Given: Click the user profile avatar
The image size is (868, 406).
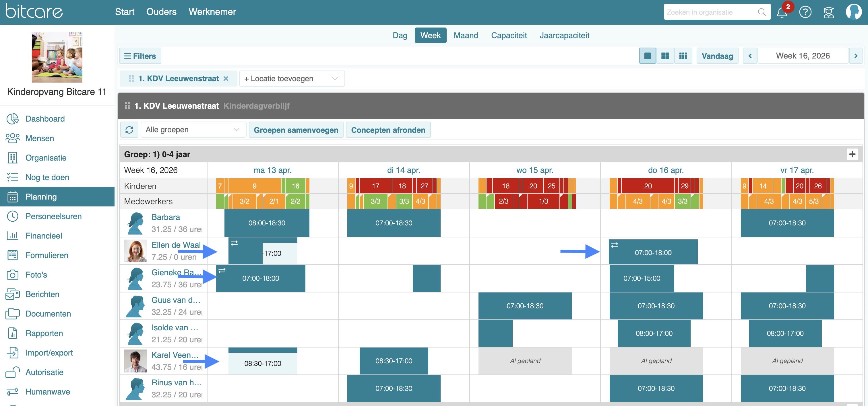Looking at the screenshot, I should (x=854, y=12).
